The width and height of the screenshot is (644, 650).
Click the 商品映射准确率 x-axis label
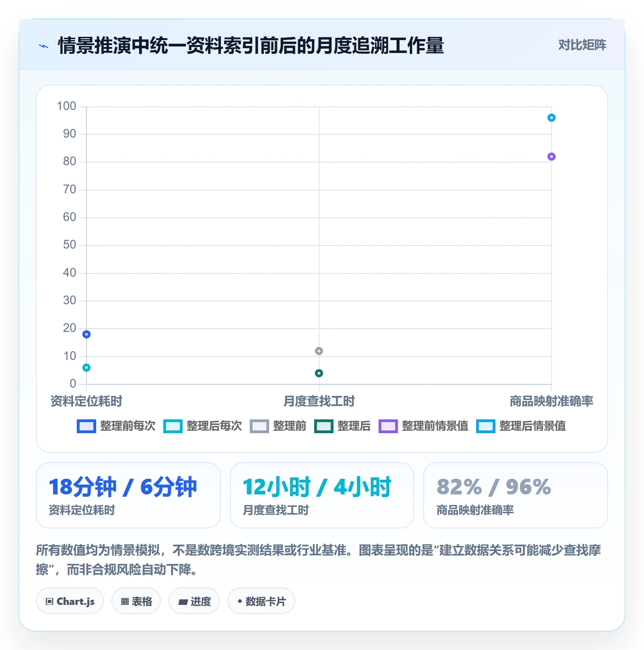pyautogui.click(x=552, y=401)
